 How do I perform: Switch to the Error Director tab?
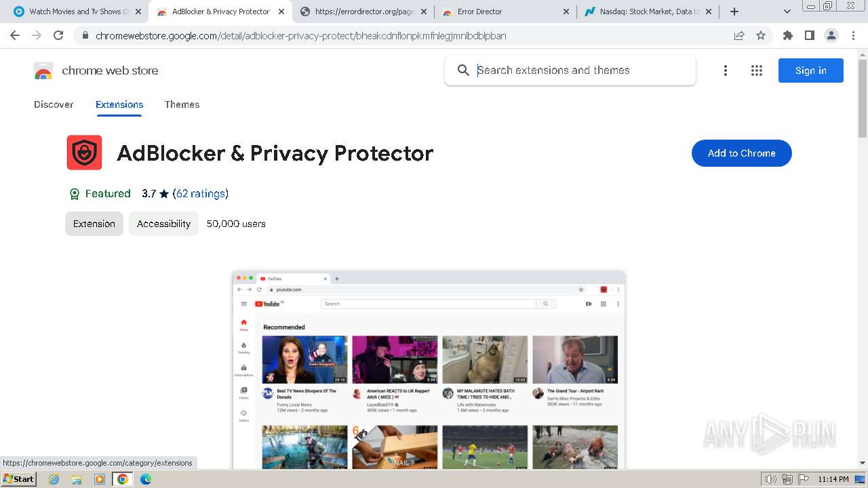[506, 12]
